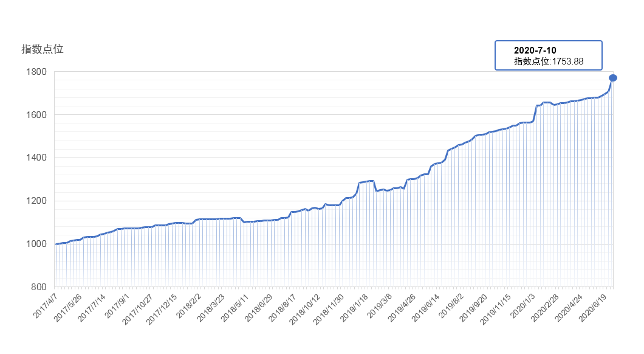Click the 2019/11/15 x-axis date label
This screenshot has height=354, width=644.
[496, 310]
